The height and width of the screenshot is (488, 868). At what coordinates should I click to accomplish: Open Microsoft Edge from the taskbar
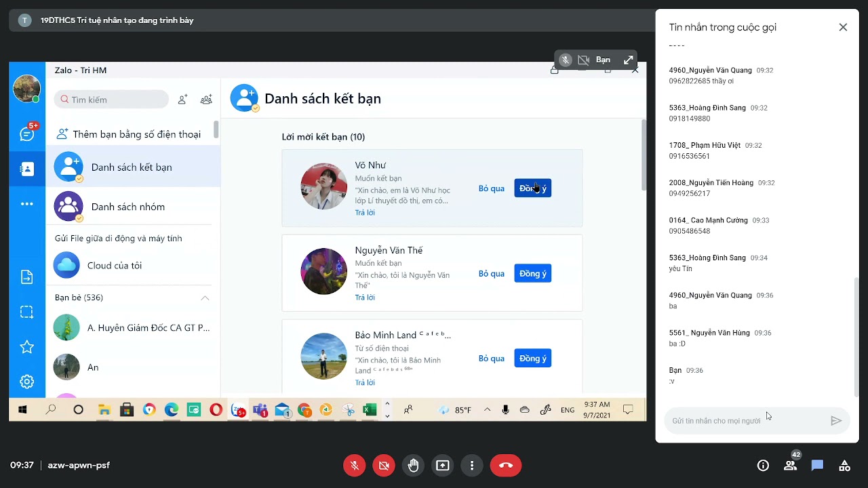[172, 410]
